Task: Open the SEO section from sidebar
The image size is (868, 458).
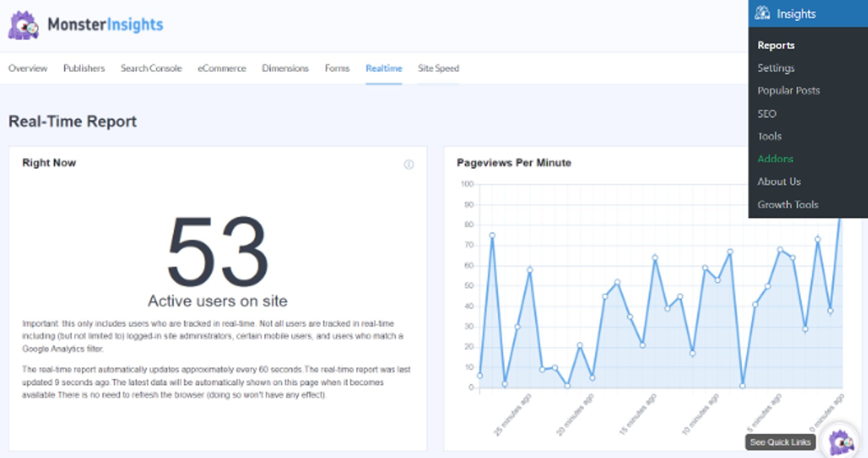Action: coord(767,113)
